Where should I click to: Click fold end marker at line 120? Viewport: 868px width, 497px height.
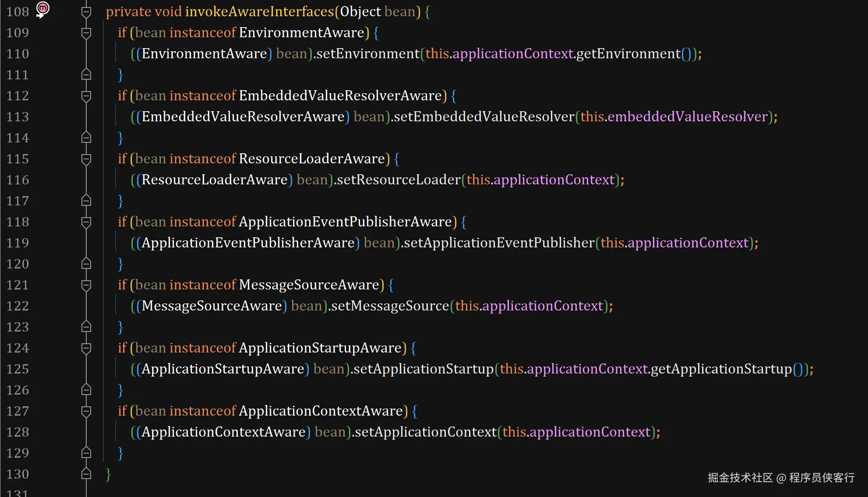(86, 264)
